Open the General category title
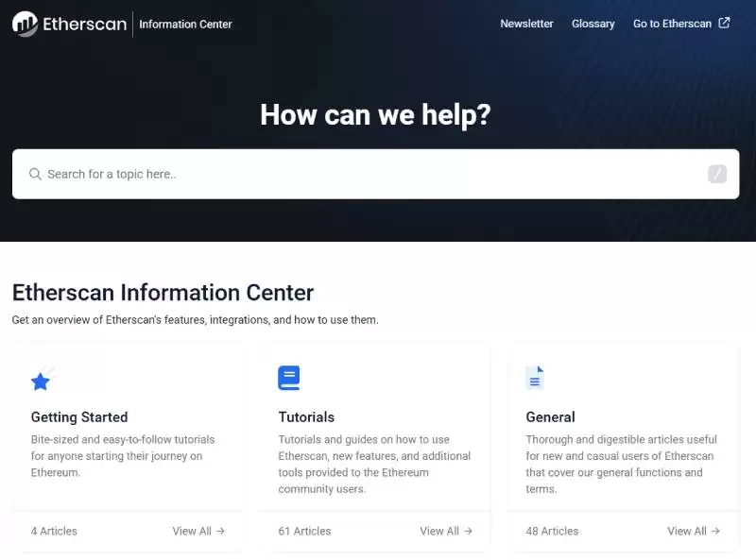The width and height of the screenshot is (756, 560). click(550, 416)
